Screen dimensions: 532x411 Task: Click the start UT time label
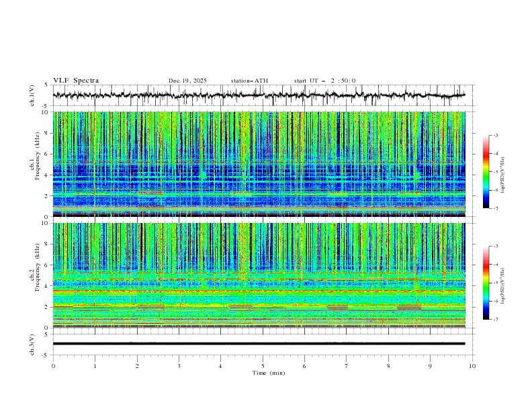[x=324, y=81]
